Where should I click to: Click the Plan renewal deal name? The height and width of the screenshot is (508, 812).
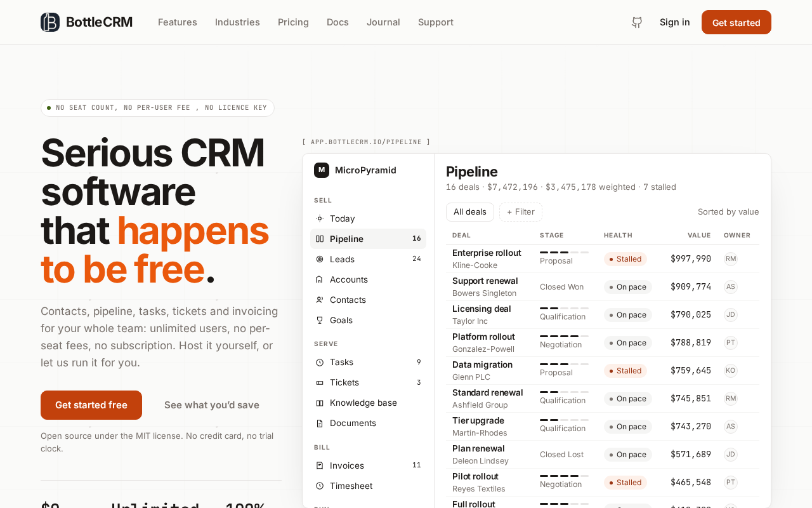tap(479, 448)
